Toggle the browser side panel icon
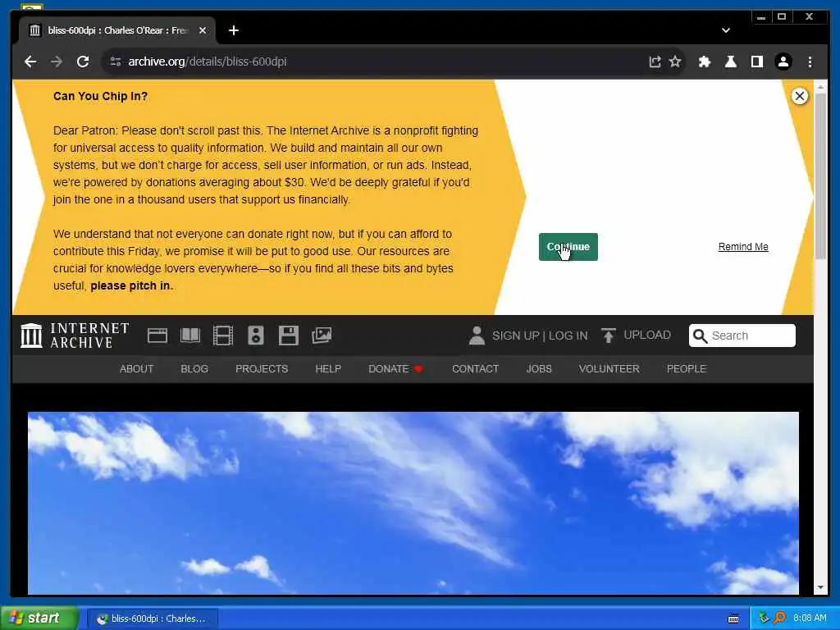This screenshot has width=840, height=630. pyautogui.click(x=756, y=62)
